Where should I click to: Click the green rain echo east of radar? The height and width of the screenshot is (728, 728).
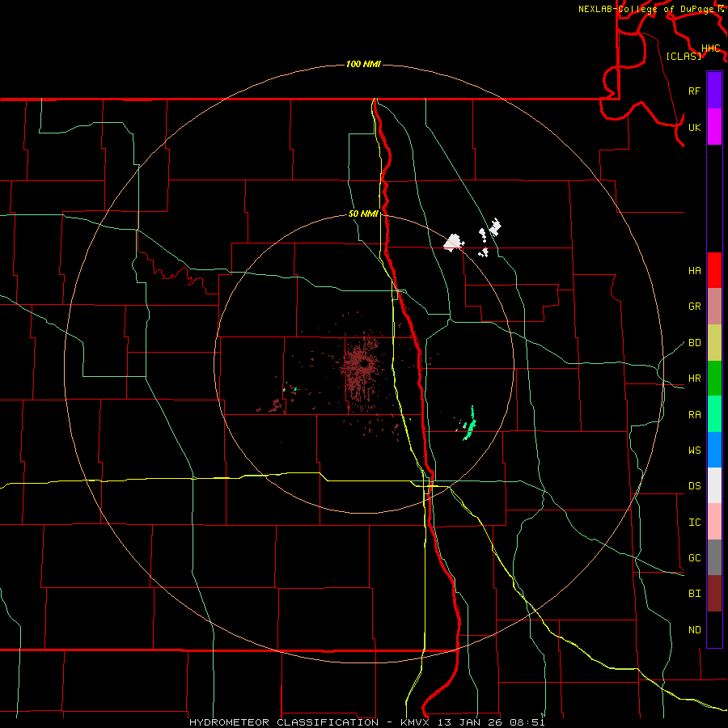(x=470, y=425)
